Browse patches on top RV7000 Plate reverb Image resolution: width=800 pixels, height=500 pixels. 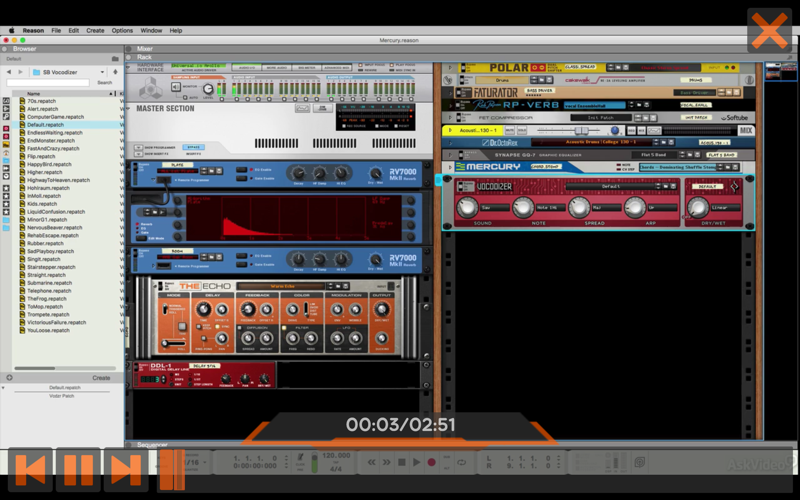pos(211,171)
